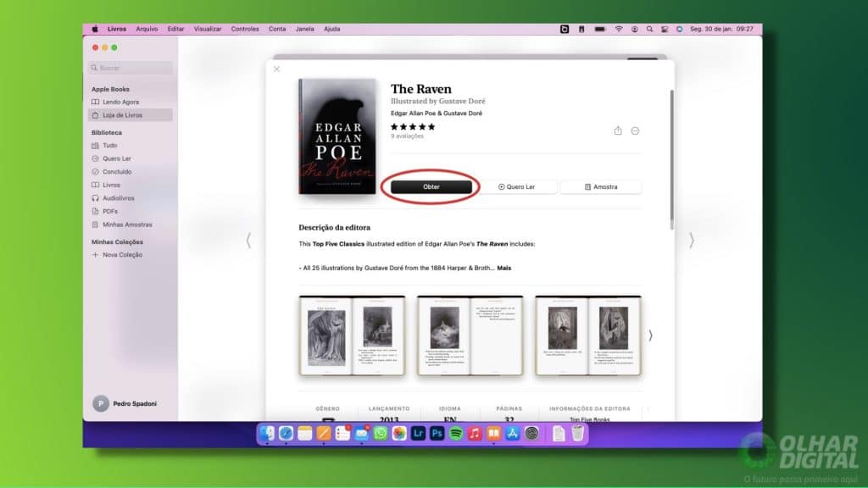Open the Editar menu
The height and width of the screenshot is (488, 868).
[x=175, y=29]
